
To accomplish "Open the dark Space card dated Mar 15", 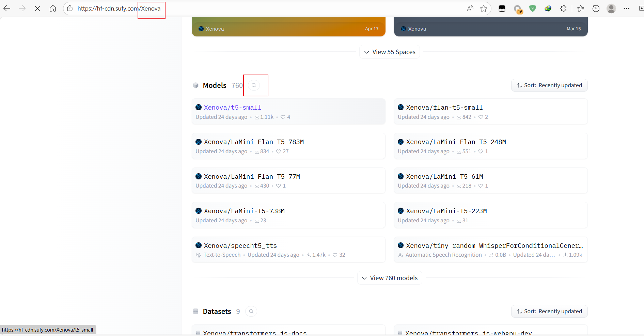I will click(491, 27).
